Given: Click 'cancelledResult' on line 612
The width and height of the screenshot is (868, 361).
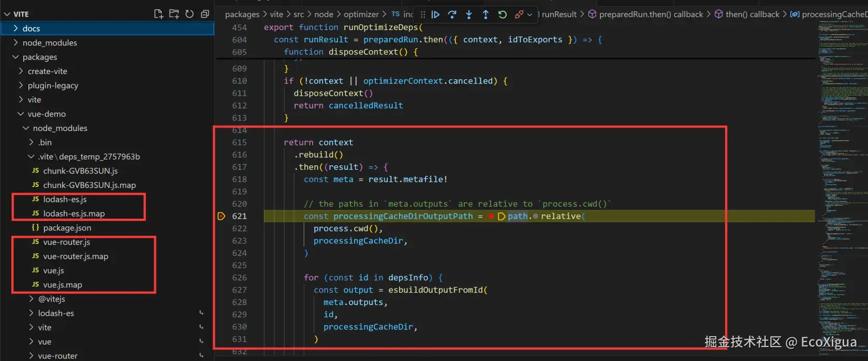Looking at the screenshot, I should [365, 106].
